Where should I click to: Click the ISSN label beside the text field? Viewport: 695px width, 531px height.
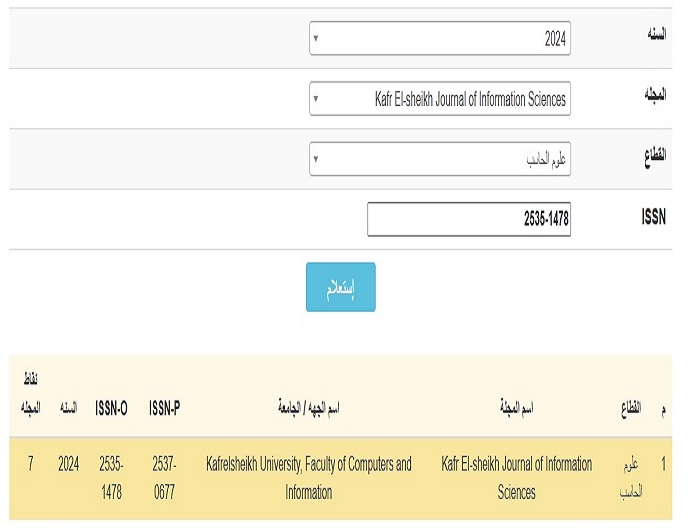tap(654, 216)
